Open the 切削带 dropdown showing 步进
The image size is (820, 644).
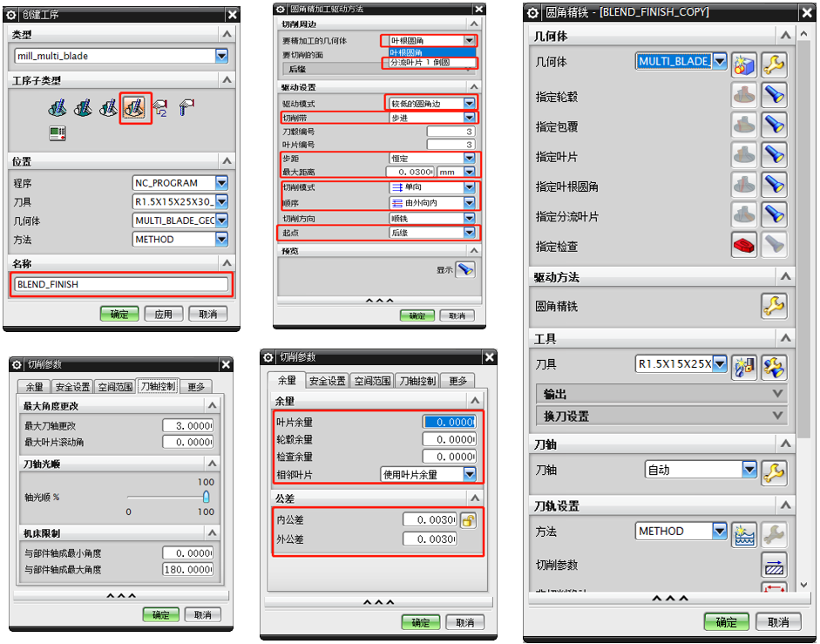click(x=469, y=118)
